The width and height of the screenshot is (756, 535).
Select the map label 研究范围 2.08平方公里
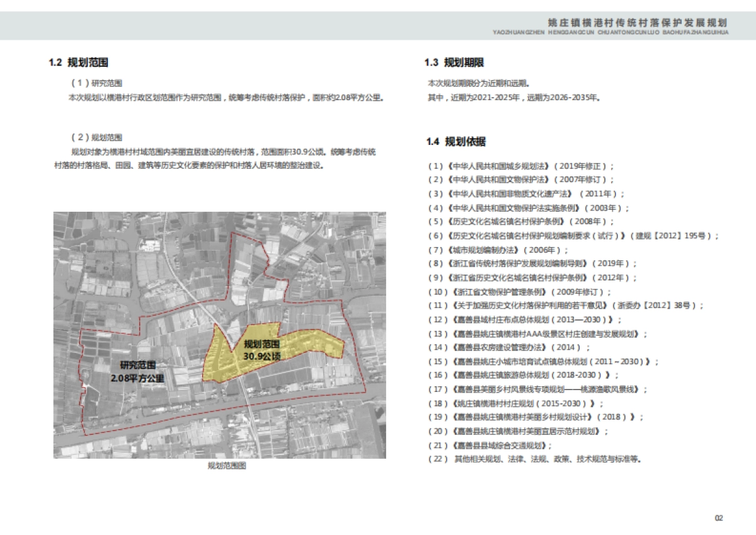click(x=138, y=371)
